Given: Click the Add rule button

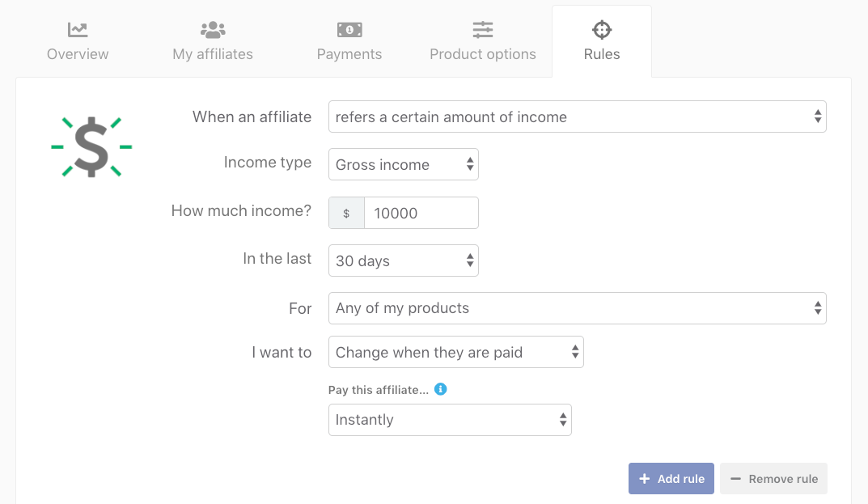Looking at the screenshot, I should tap(671, 479).
